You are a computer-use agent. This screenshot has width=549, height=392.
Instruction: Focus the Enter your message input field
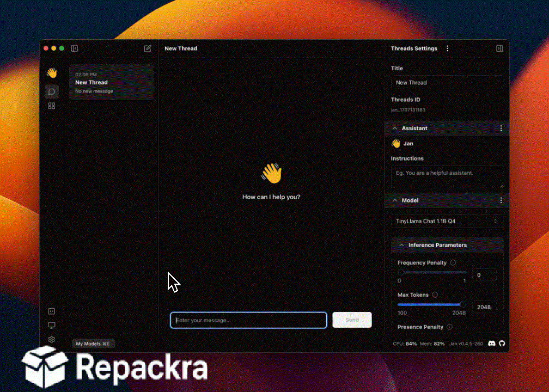[248, 320]
